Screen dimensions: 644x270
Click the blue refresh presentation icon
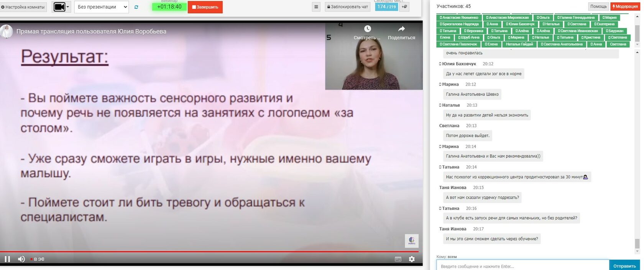[x=136, y=7]
